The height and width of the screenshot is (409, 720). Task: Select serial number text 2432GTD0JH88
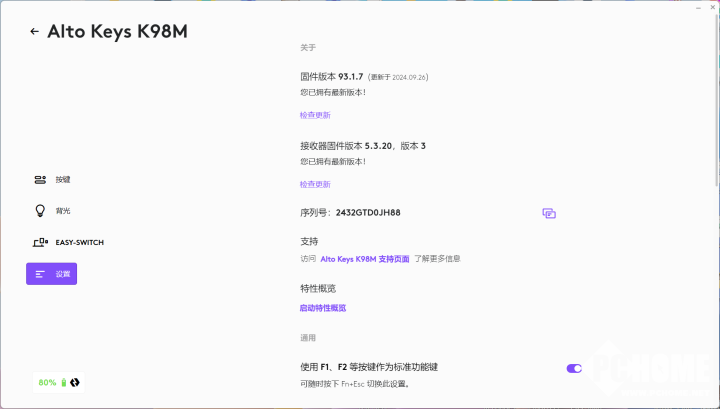pos(368,213)
